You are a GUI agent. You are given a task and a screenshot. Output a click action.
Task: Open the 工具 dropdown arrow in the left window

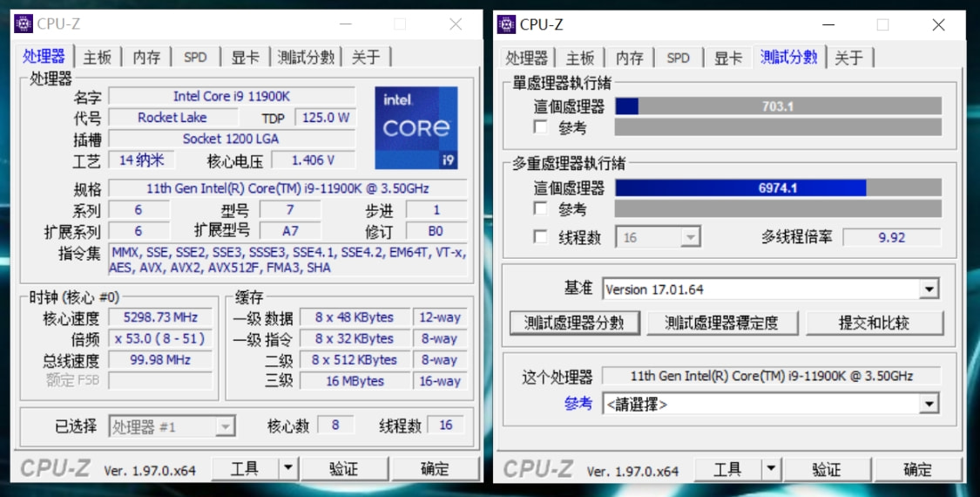[x=288, y=468]
